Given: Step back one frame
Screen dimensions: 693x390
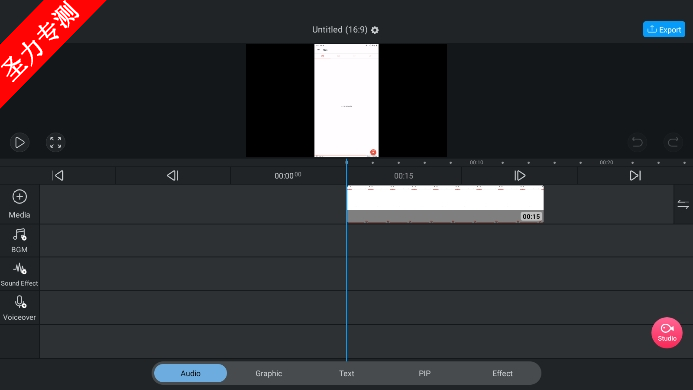Looking at the screenshot, I should pyautogui.click(x=173, y=176).
